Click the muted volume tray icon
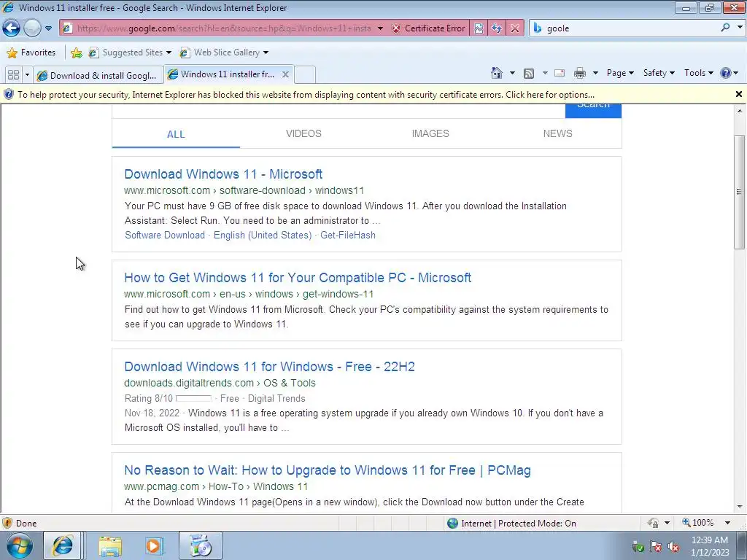 point(673,547)
